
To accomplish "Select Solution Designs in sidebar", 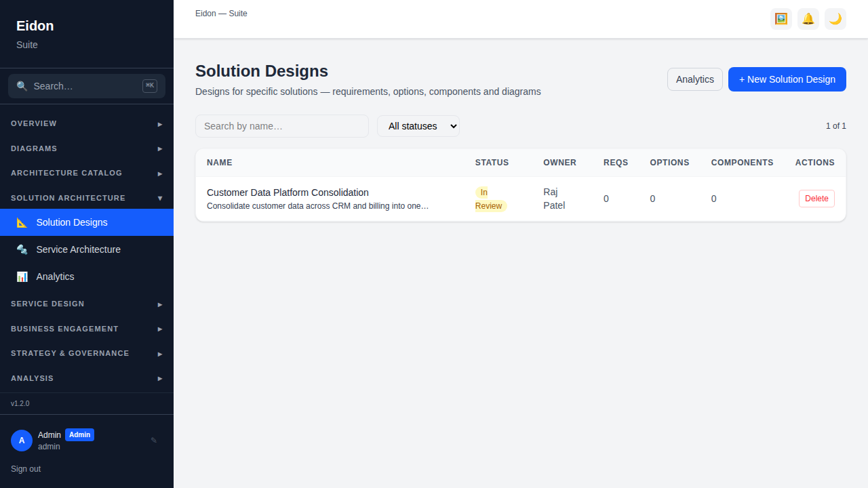I will (87, 222).
